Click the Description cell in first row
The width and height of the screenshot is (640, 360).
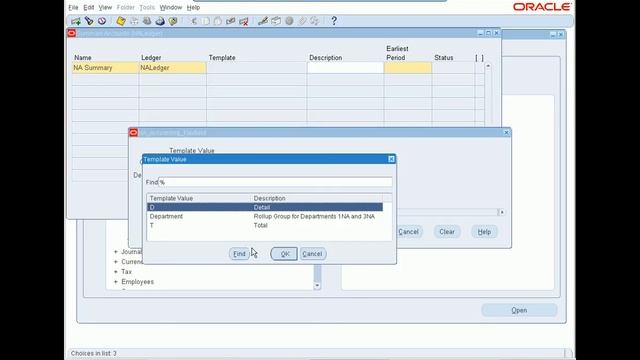coord(345,68)
